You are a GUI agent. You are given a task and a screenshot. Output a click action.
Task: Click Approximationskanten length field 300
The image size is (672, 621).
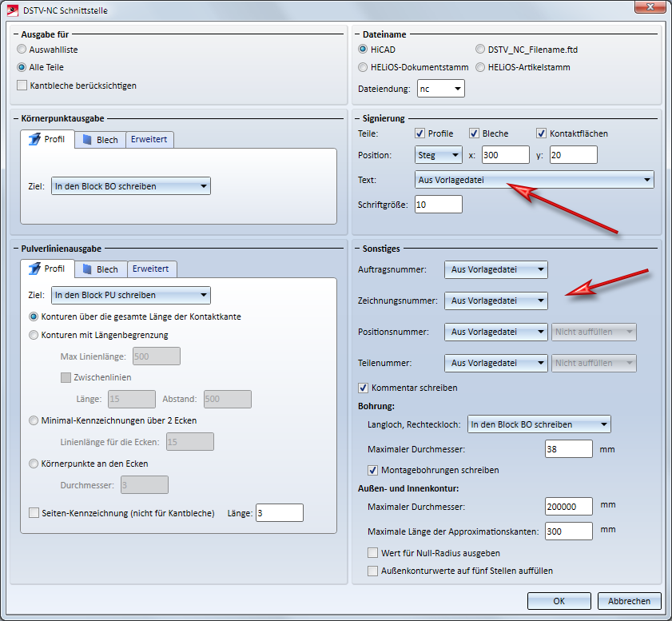[x=569, y=531]
